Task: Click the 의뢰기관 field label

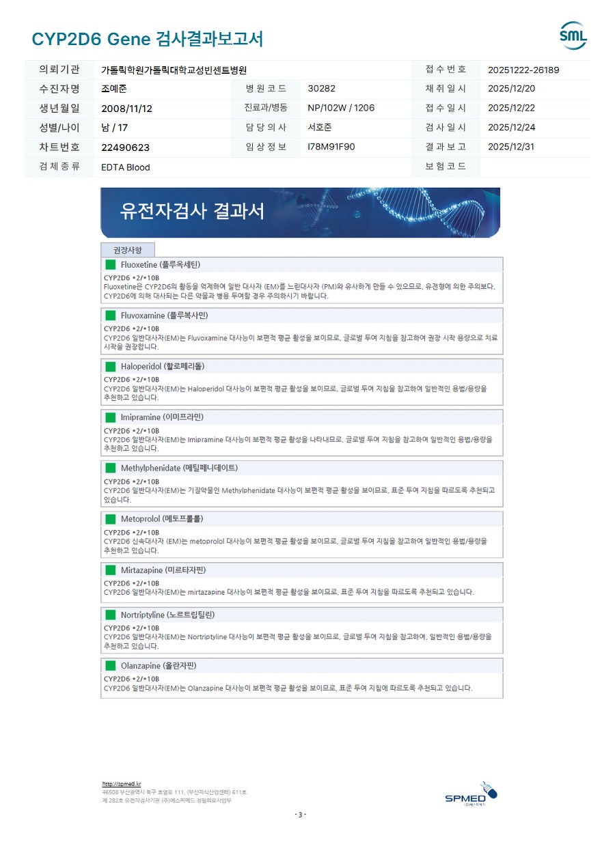Action: (59, 70)
